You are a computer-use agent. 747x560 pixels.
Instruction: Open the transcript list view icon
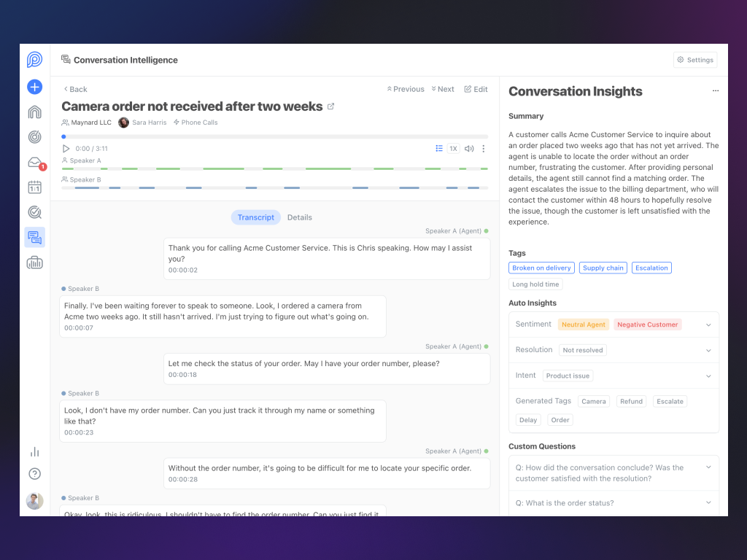point(439,147)
